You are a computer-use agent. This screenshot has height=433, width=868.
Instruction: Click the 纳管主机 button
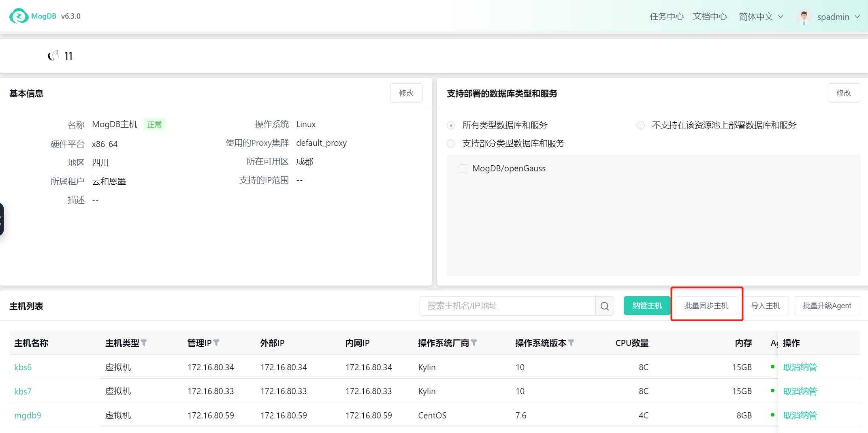pyautogui.click(x=647, y=306)
